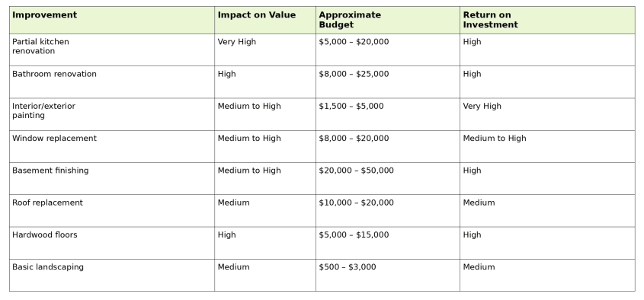Select the Medium to High return cell

point(547,146)
